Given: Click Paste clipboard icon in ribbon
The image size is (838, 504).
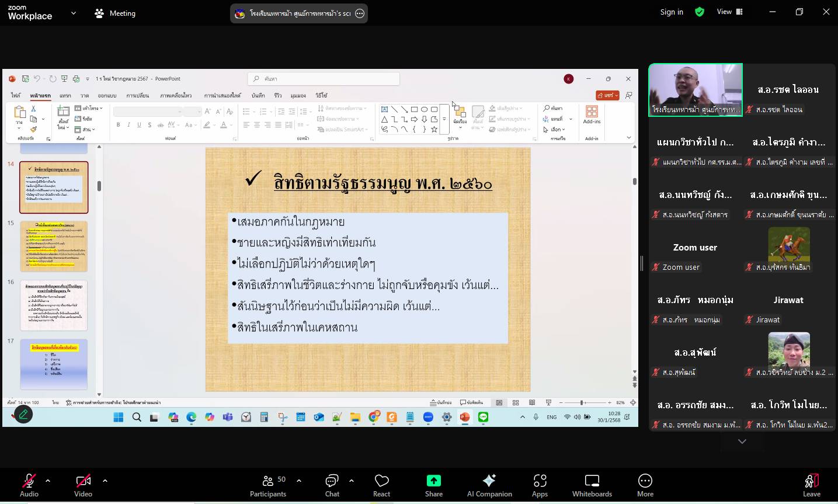Looking at the screenshot, I should click(x=19, y=112).
